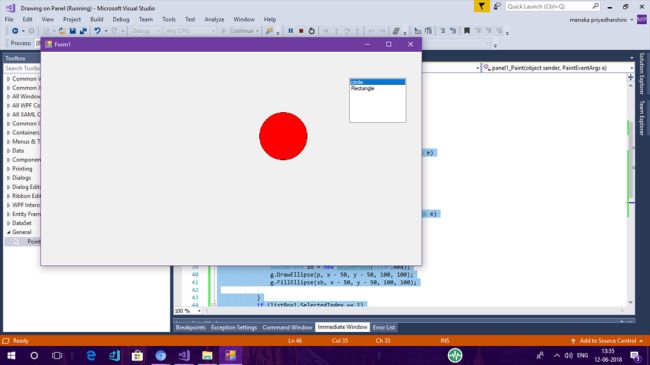This screenshot has height=365, width=650.
Task: Open the zoom level 100 % dropdown
Action: click(187, 311)
